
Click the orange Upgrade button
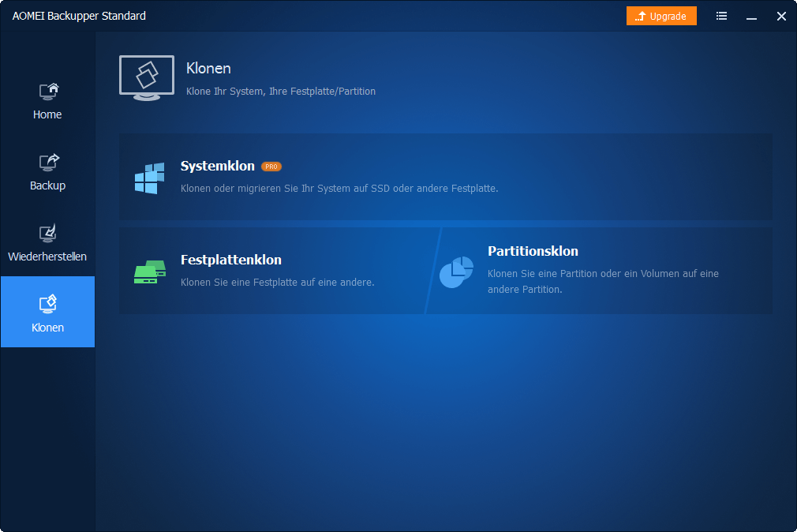coord(661,17)
